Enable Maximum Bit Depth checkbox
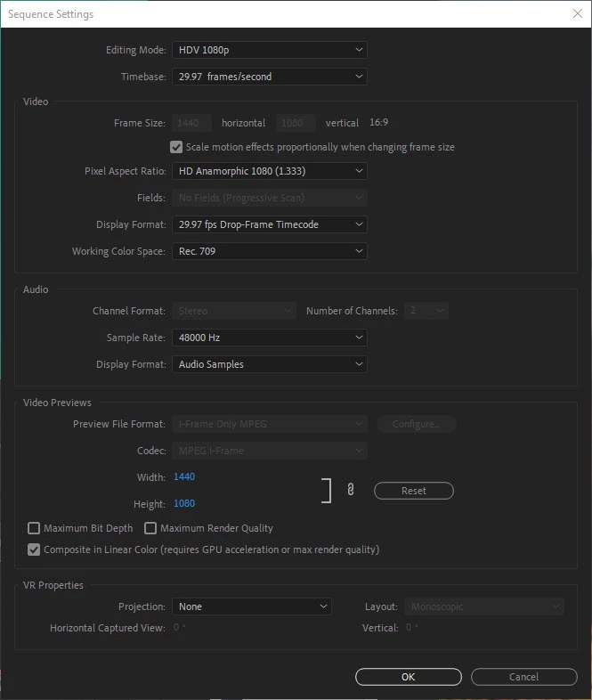Viewport: 592px width, 700px height. [x=34, y=528]
